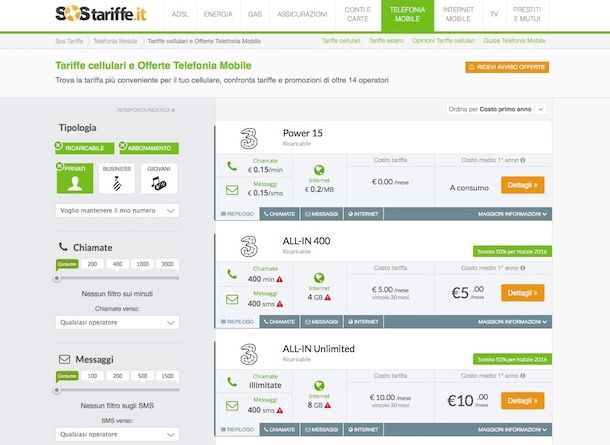Select the Business customer type
This screenshot has width=610, height=445.
[x=117, y=178]
